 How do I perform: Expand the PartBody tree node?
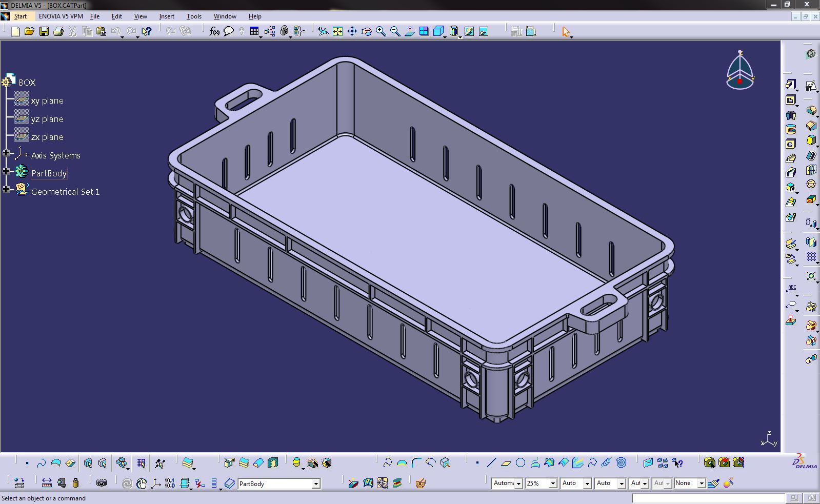click(x=6, y=171)
